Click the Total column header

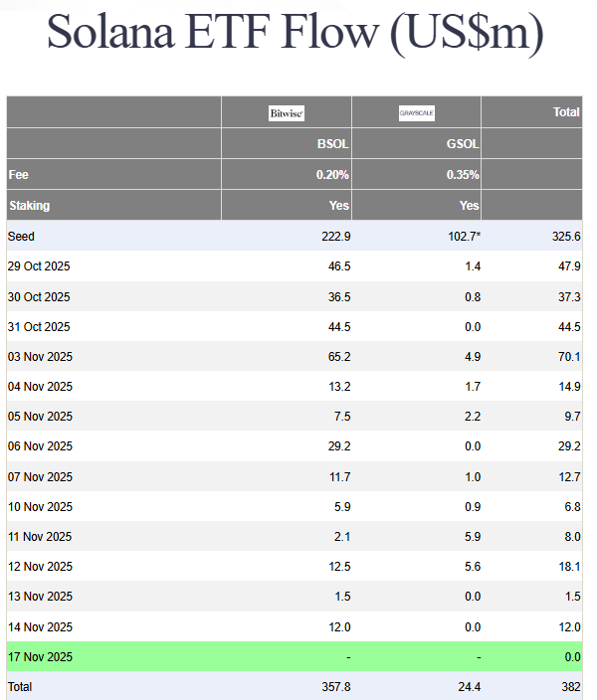[x=566, y=112]
